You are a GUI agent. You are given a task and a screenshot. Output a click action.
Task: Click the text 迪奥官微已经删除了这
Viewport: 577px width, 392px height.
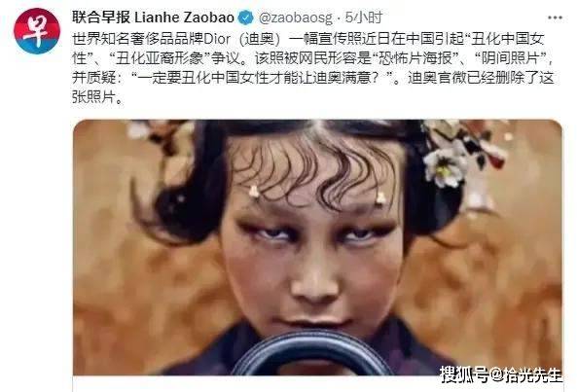(481, 78)
